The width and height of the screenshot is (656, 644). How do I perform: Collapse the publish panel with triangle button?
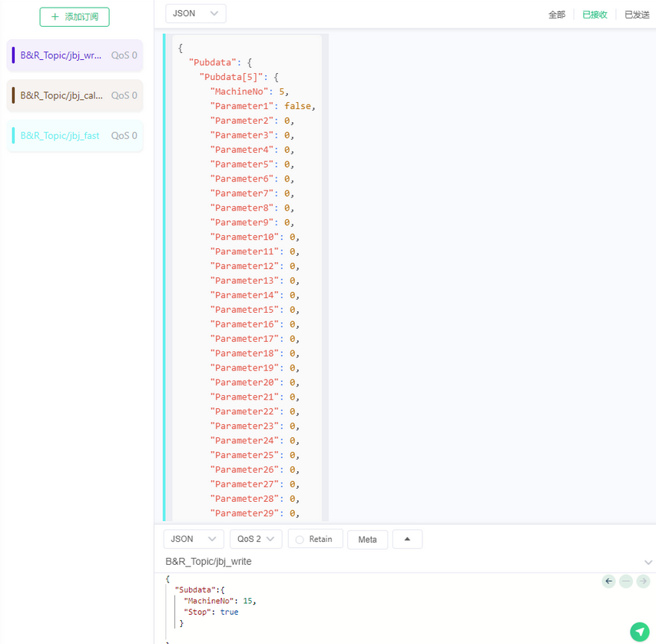(x=407, y=539)
